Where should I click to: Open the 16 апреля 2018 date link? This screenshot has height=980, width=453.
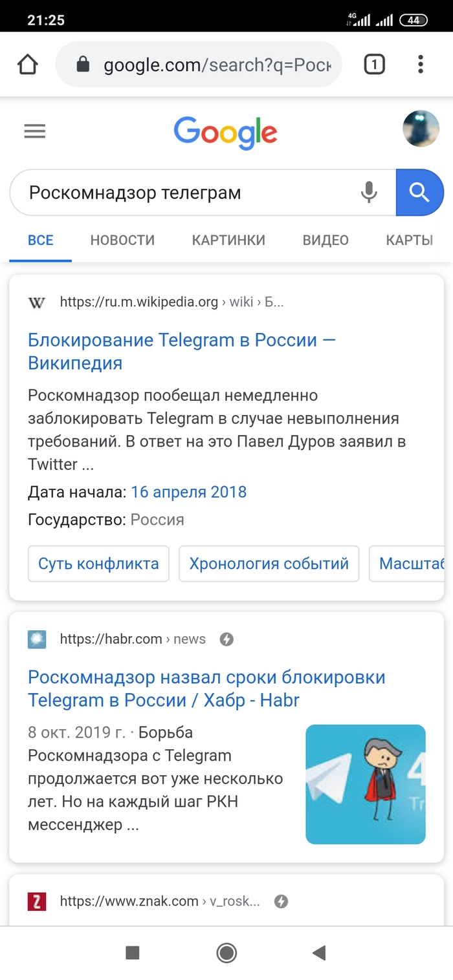click(188, 492)
